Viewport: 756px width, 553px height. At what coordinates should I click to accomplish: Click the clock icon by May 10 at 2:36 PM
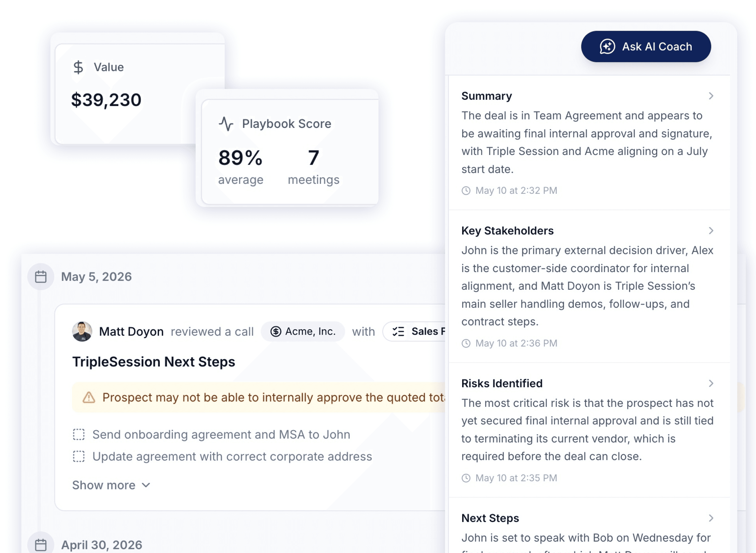(466, 343)
